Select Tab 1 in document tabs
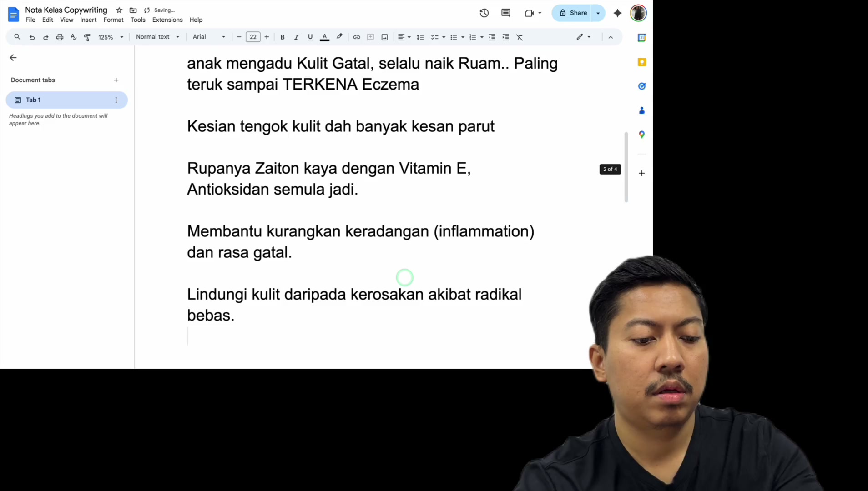 click(67, 100)
